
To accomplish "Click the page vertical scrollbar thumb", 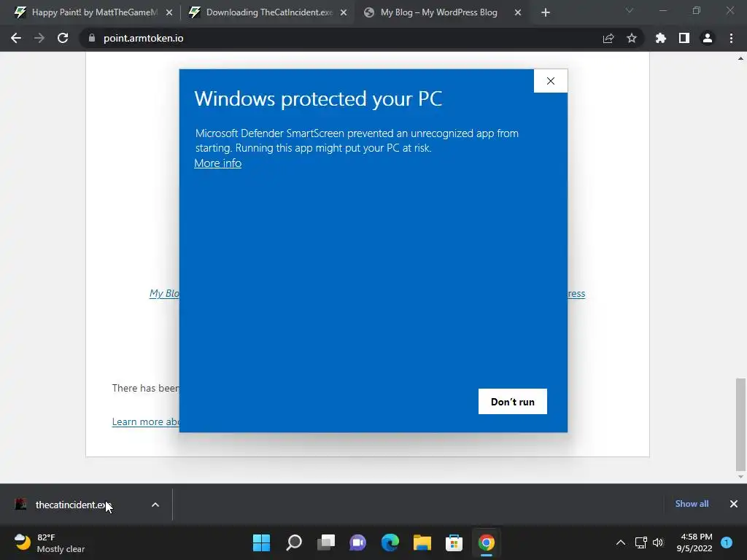I will [x=740, y=424].
